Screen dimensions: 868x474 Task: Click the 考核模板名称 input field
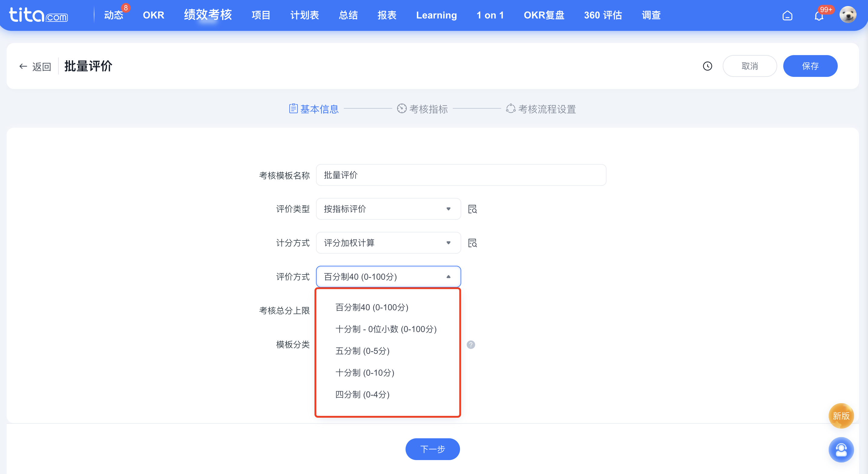461,175
